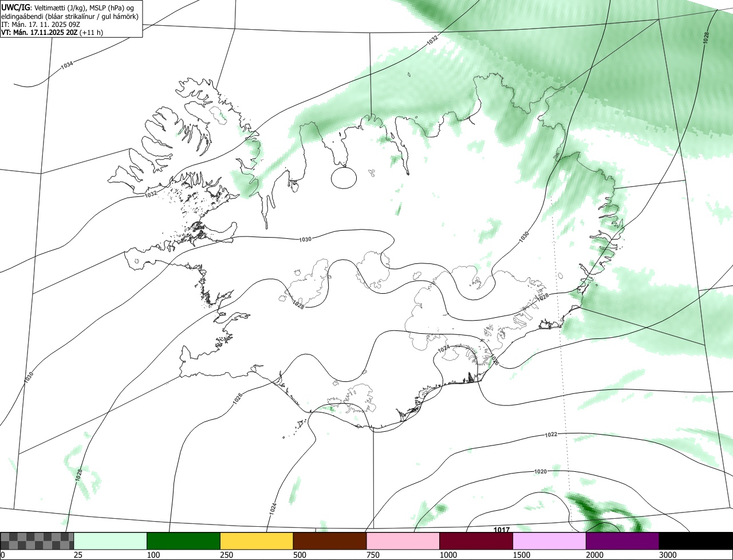This screenshot has width=733, height=560.
Task: Click the legend value '3000'
Action: point(667,555)
